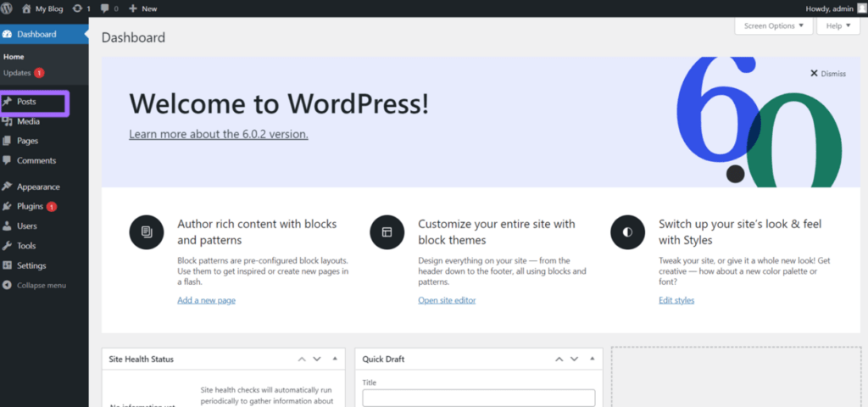Click Edit styles link
The height and width of the screenshot is (407, 868).
coord(676,300)
